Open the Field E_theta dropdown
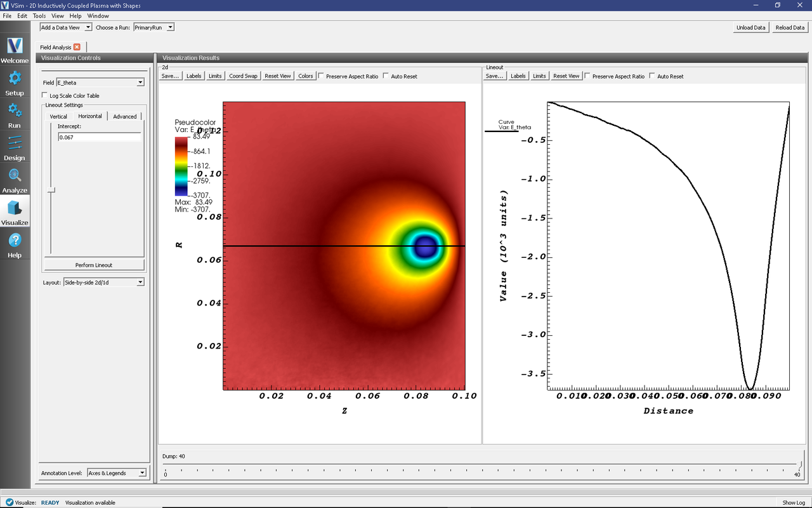Image resolution: width=812 pixels, height=508 pixels. coord(100,83)
